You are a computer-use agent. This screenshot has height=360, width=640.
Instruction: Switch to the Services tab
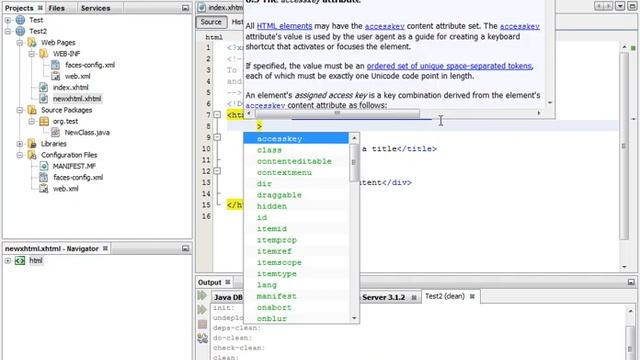(x=96, y=8)
